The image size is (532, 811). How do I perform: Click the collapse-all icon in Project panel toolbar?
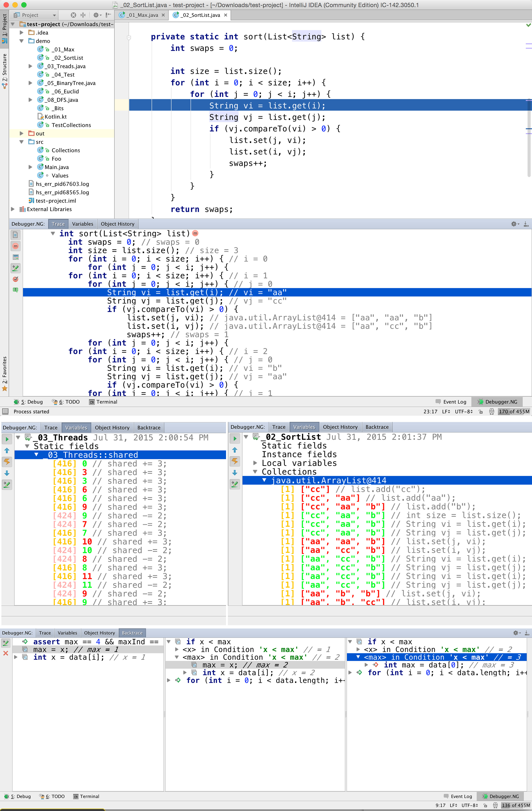[83, 15]
